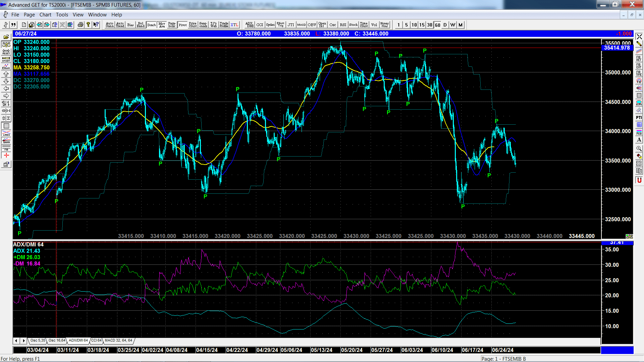Click the red U undo icon

pos(639,180)
